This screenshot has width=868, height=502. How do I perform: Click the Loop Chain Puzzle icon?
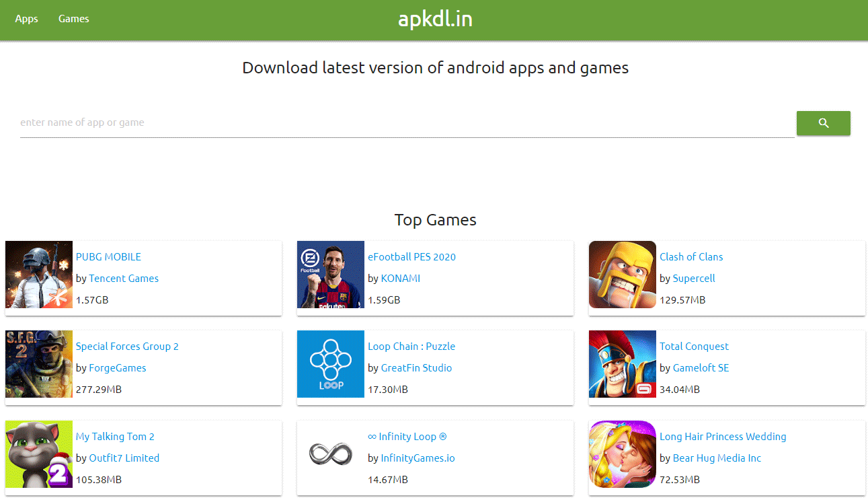[331, 364]
